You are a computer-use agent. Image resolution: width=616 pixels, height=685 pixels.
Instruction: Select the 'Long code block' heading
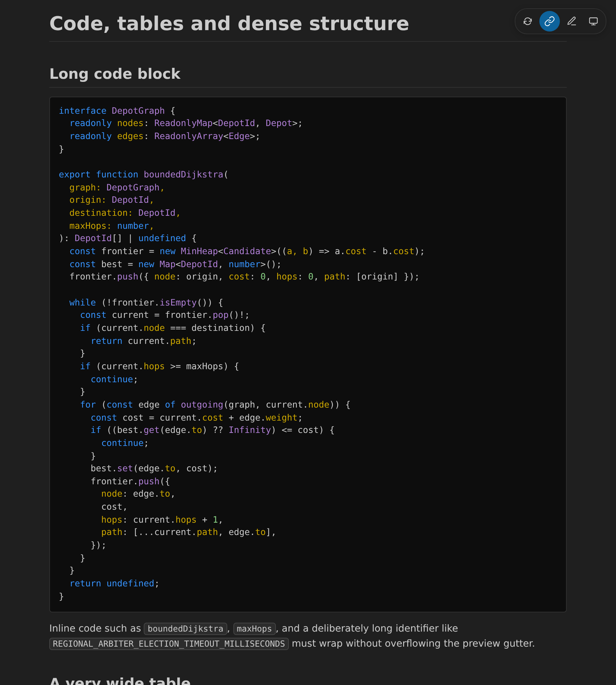point(115,74)
